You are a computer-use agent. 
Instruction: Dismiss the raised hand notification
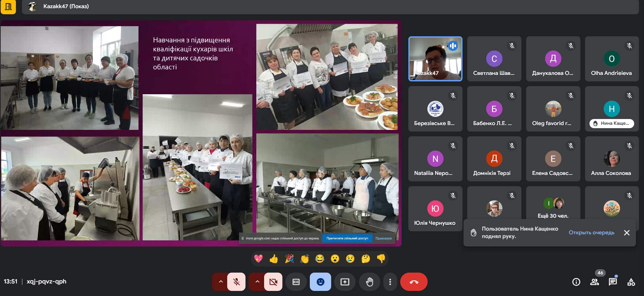[x=627, y=233]
